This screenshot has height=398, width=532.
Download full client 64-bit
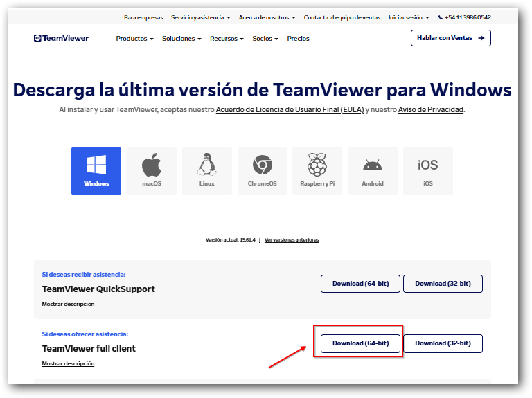click(360, 343)
